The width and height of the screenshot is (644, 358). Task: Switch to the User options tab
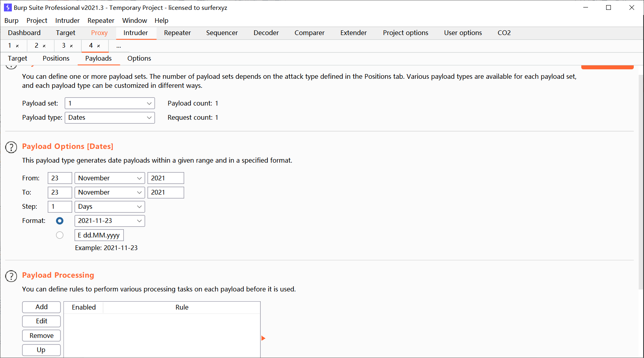pos(463,33)
